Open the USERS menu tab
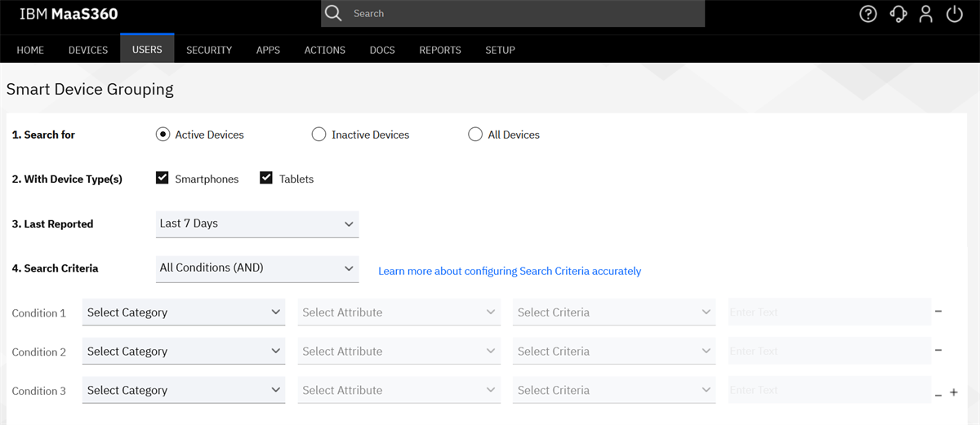The image size is (980, 425). click(147, 49)
